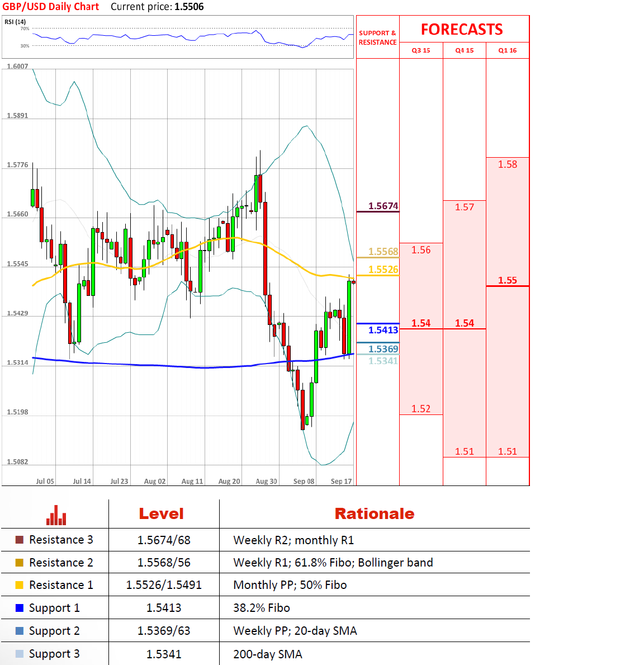Click the level cell 1.5369/63
The image size is (644, 665).
(164, 631)
